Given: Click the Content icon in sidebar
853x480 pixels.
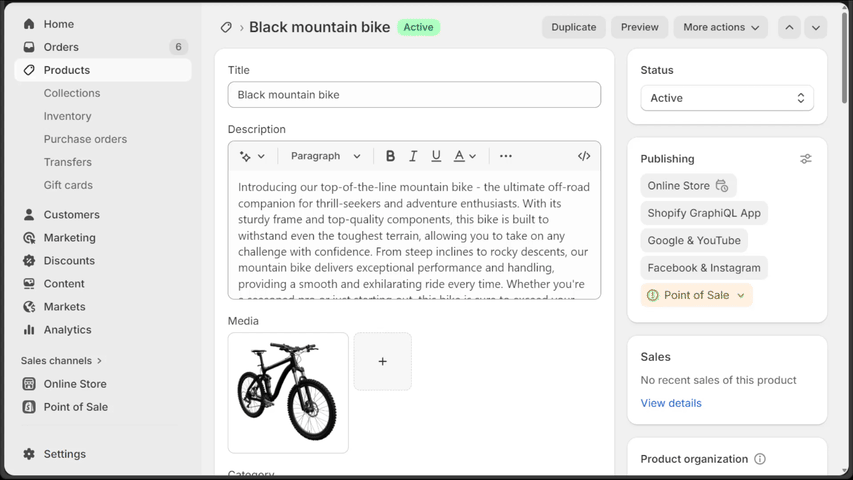Looking at the screenshot, I should click(x=29, y=284).
